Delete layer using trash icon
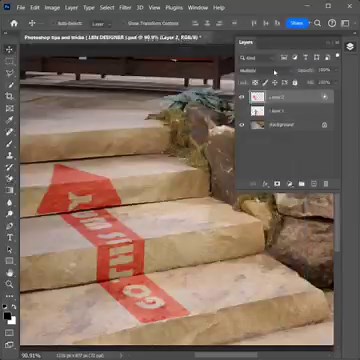Image resolution: width=360 pixels, height=360 pixels. click(326, 184)
